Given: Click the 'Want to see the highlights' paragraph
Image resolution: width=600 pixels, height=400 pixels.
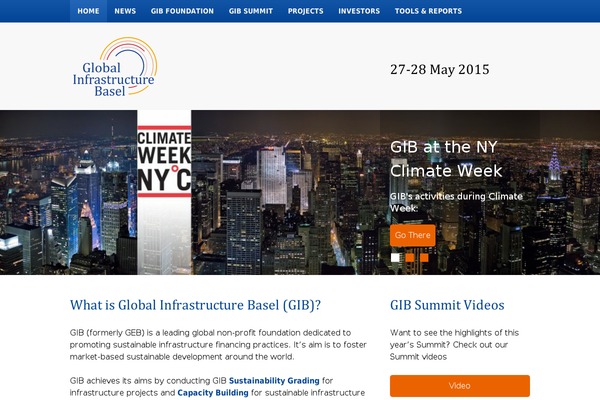Looking at the screenshot, I should 454,344.
